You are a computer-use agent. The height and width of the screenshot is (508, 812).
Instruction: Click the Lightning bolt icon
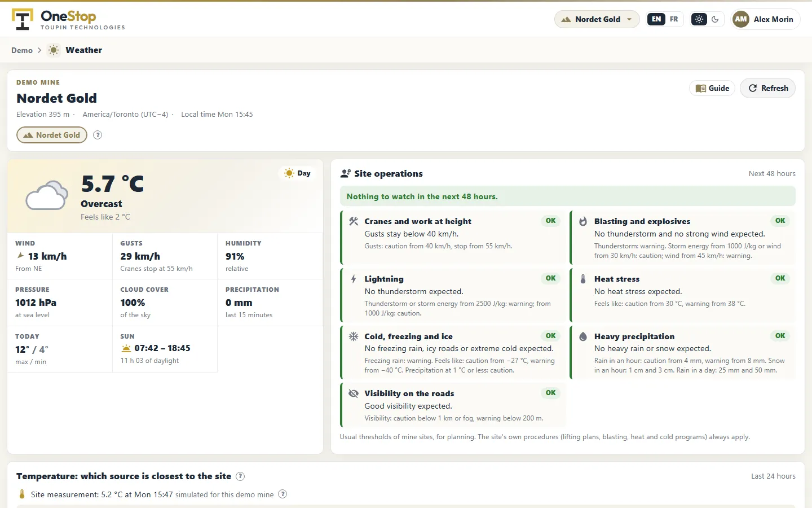pos(354,279)
